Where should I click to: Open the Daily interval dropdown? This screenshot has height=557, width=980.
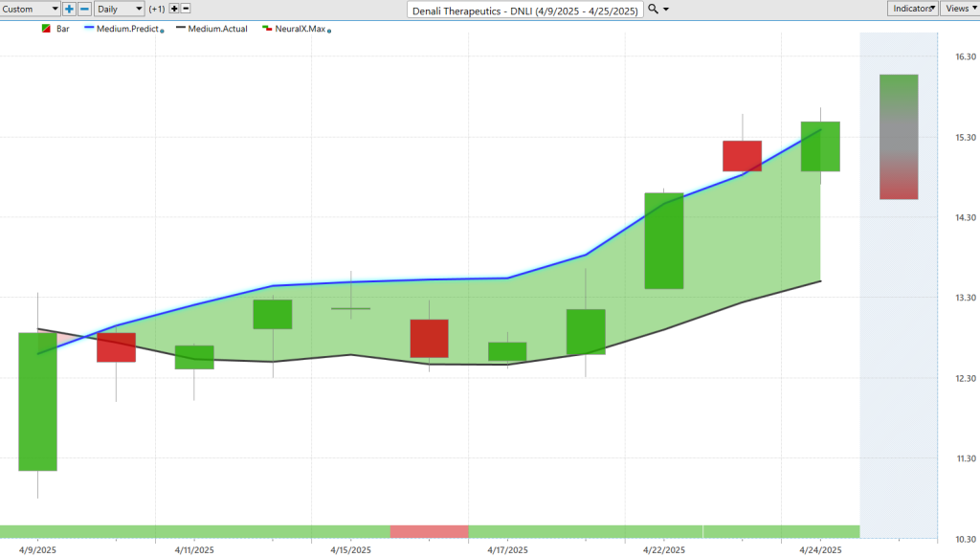(x=119, y=9)
